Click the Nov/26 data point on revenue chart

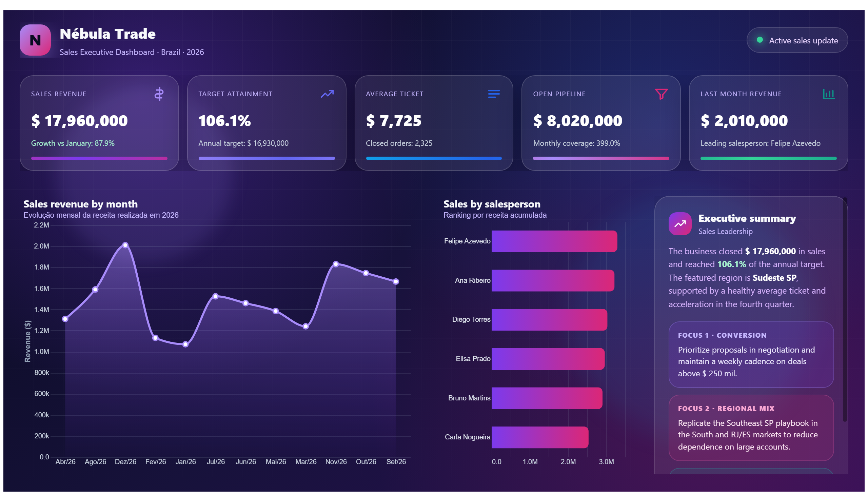point(336,264)
